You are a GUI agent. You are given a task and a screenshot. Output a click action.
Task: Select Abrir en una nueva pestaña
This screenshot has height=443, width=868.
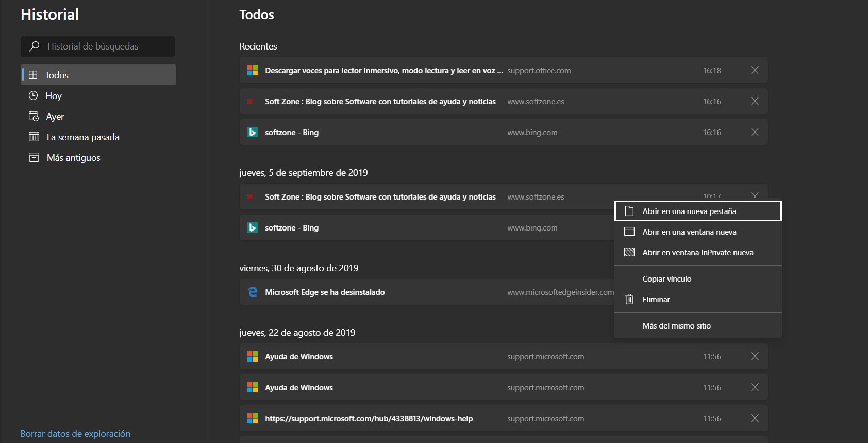[x=689, y=211]
